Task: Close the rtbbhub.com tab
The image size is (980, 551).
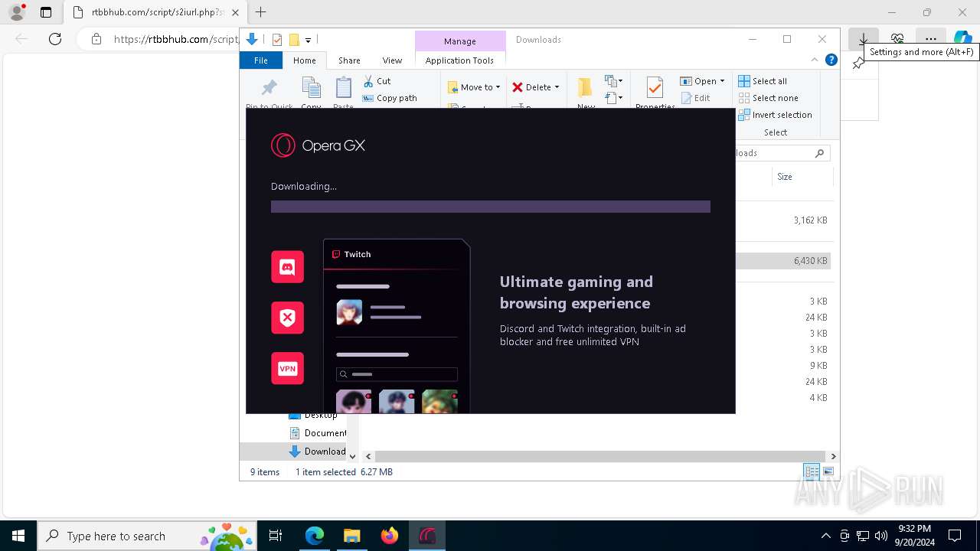Action: 235,12
